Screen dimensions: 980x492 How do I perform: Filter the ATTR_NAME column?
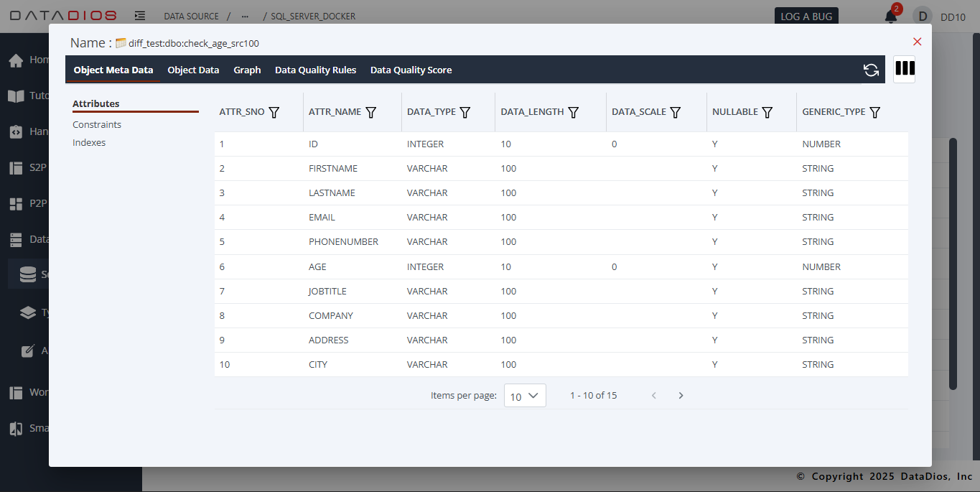click(x=371, y=112)
